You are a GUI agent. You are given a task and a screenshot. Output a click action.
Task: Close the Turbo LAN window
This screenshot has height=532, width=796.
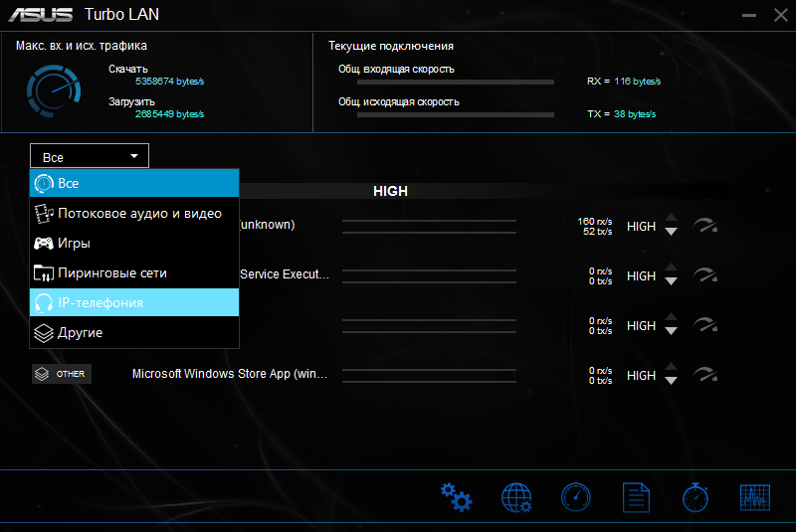click(x=781, y=15)
